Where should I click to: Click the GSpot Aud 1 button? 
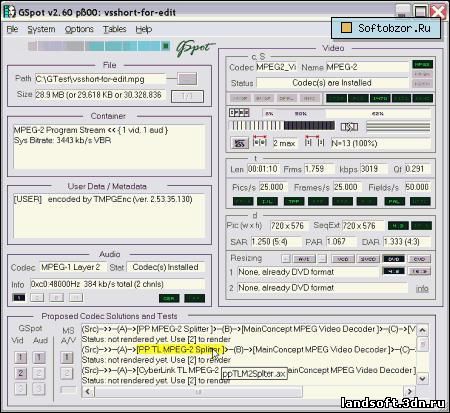[39, 357]
